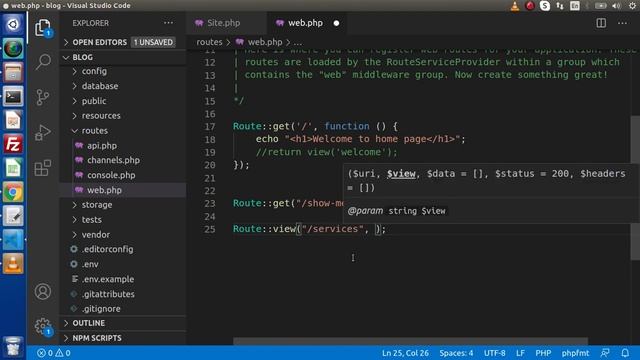Open api.php in the explorer

pyautogui.click(x=102, y=145)
